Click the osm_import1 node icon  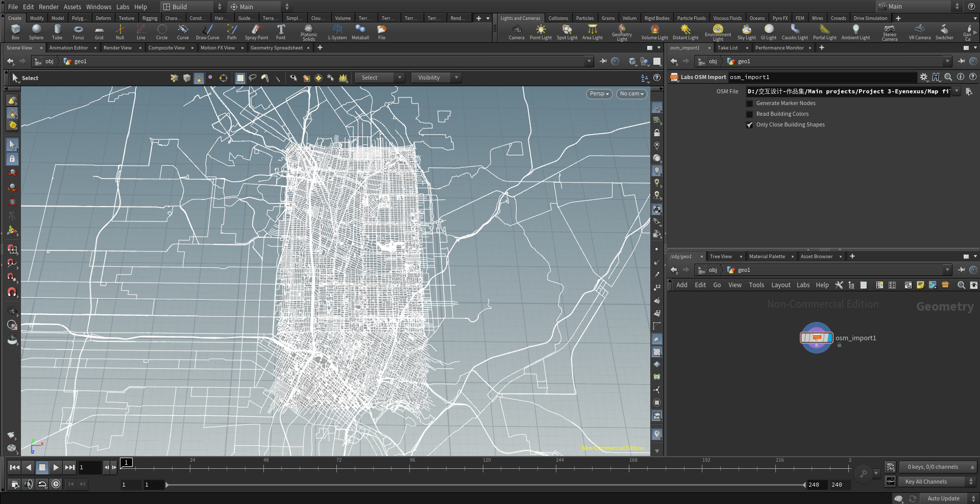pos(816,338)
